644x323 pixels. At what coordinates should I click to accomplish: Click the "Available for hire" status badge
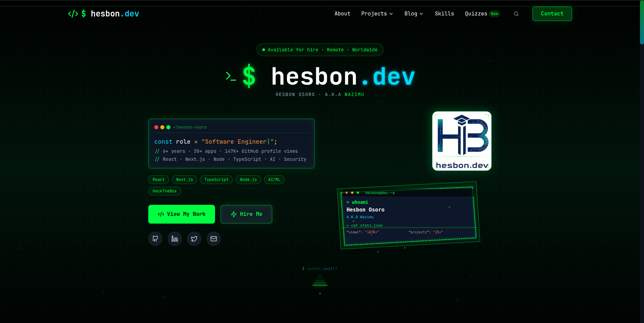(320, 50)
